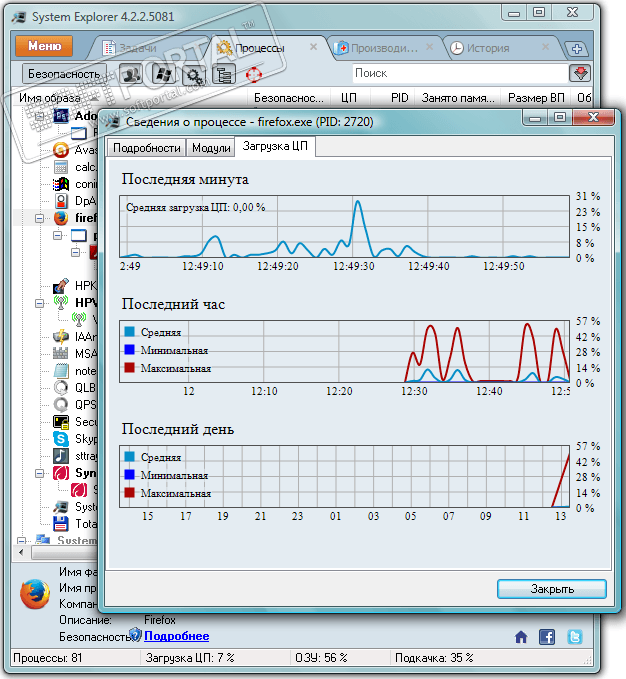Click the Twitter icon
The image size is (626, 679).
pyautogui.click(x=575, y=637)
